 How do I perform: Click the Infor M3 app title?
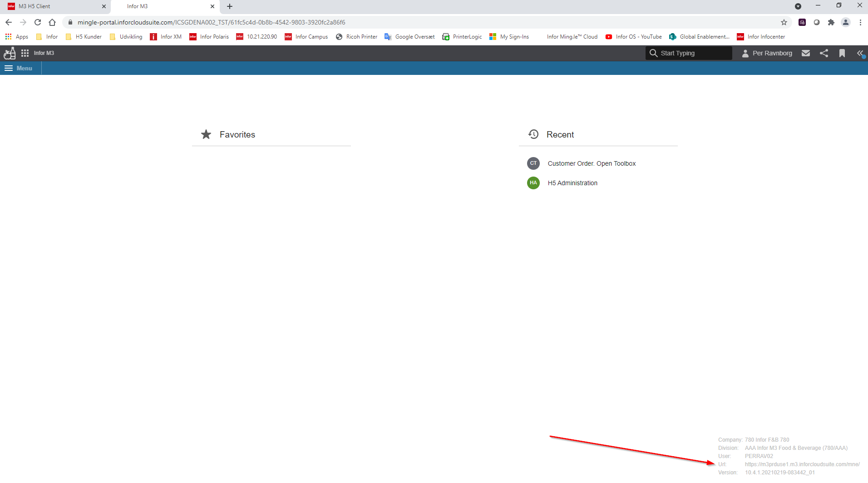pos(44,53)
